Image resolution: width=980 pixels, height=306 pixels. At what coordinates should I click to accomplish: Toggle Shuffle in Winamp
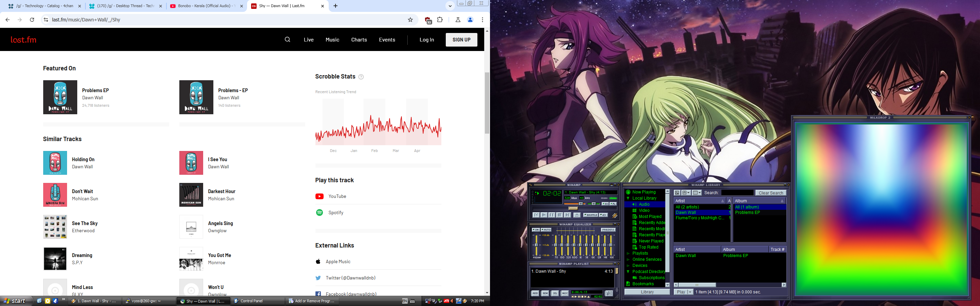[591, 215]
